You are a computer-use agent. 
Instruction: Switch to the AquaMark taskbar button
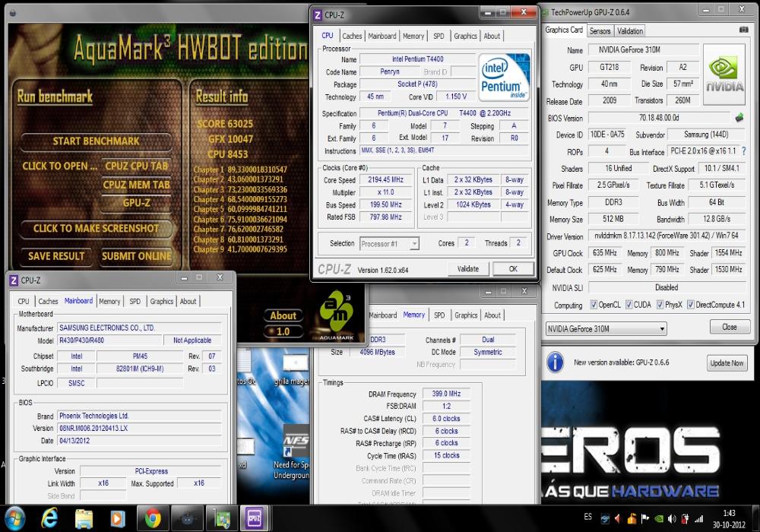pos(187,519)
